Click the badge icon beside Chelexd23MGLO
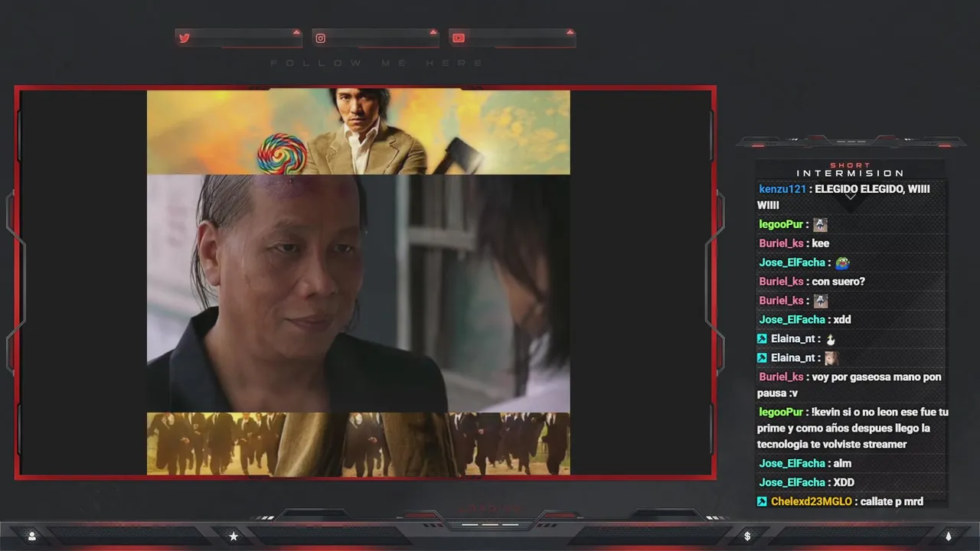980x551 pixels. coord(762,502)
